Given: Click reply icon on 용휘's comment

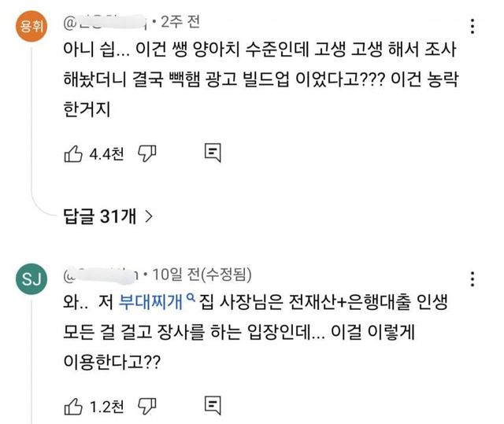Looking at the screenshot, I should (x=212, y=152).
